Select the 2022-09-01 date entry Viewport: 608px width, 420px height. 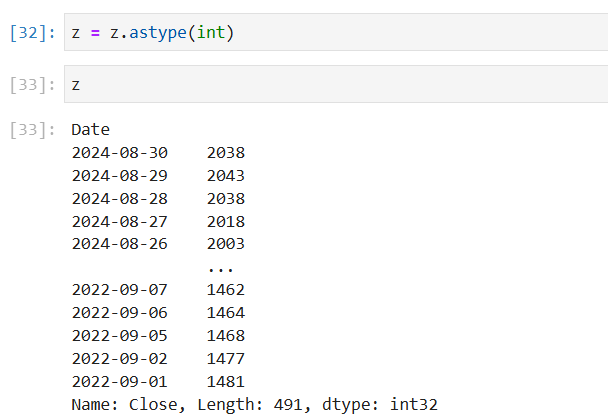120,382
